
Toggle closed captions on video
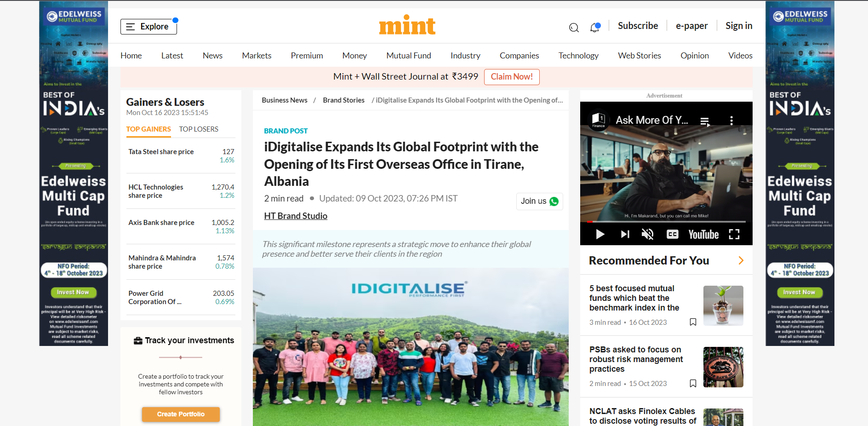coord(672,234)
